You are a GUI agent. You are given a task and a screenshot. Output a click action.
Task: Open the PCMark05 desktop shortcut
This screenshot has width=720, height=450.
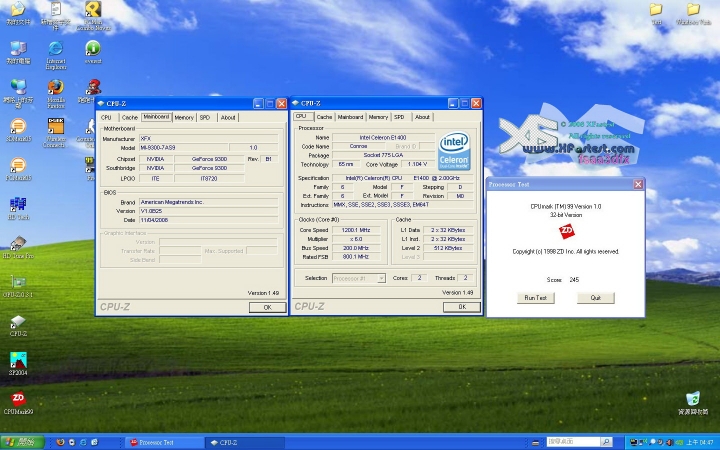(x=18, y=169)
